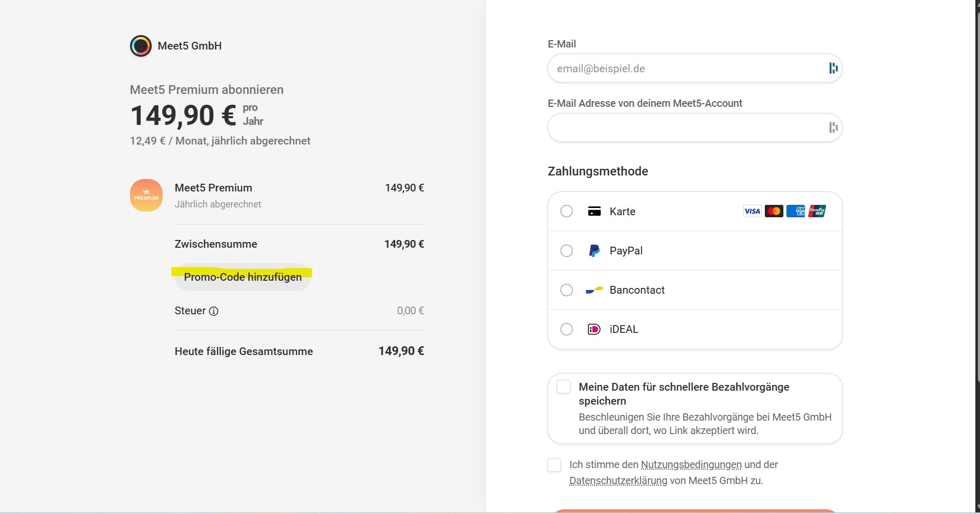Click the Zahlungsmethode heading
Viewport: 980px width, 514px height.
[x=598, y=171]
